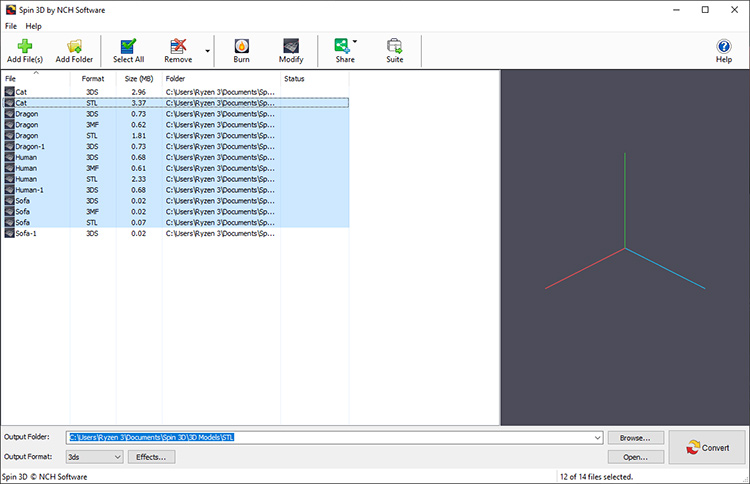
Task: Sort by the Status column header
Action: click(314, 78)
